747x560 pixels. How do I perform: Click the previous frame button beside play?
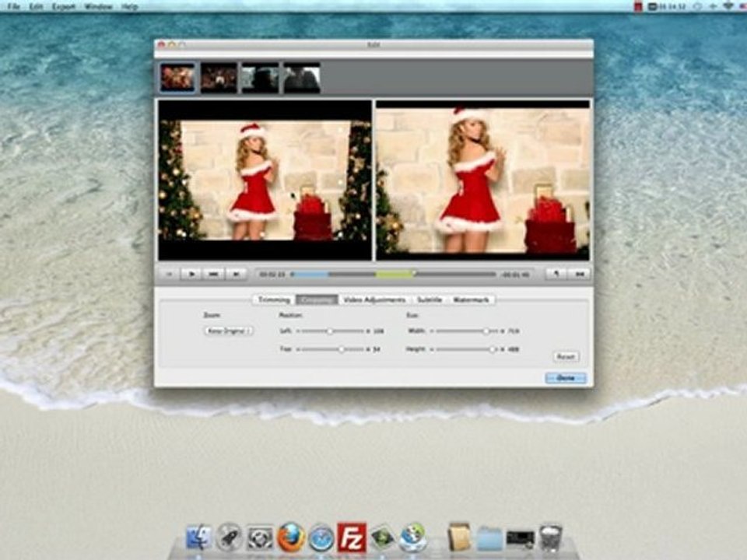[x=213, y=274]
